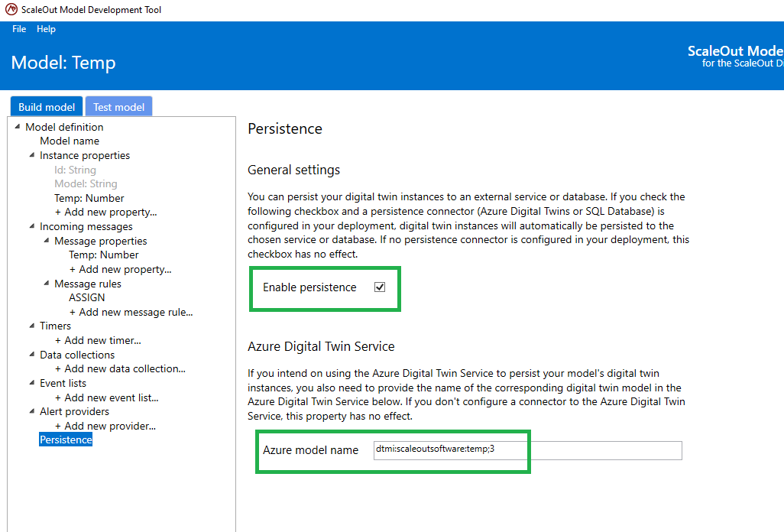
Task: Click the Azure model name label
Action: click(x=310, y=450)
